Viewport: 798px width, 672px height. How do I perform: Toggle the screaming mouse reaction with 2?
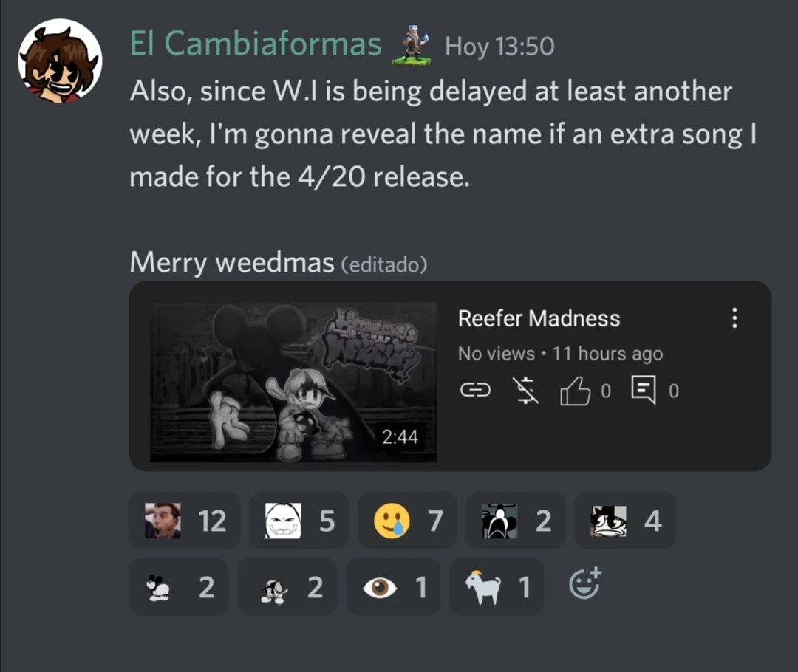516,521
